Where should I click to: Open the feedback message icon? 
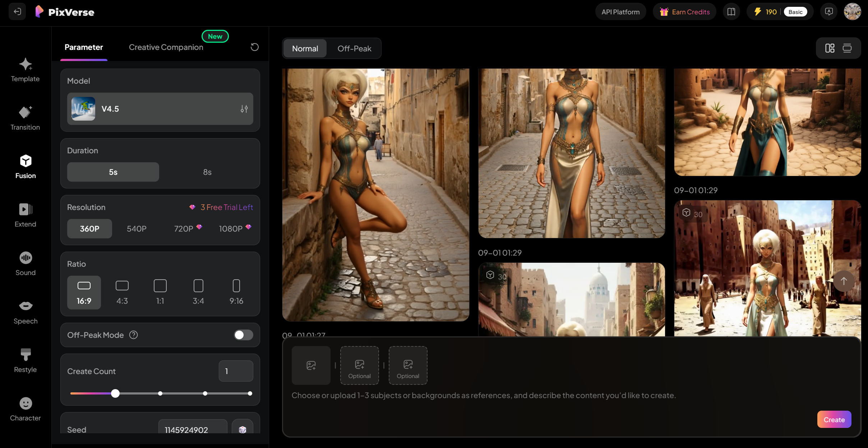click(x=829, y=12)
